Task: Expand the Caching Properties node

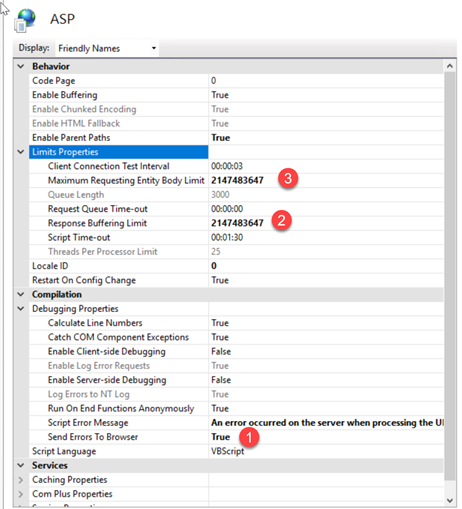Action: pos(21,480)
